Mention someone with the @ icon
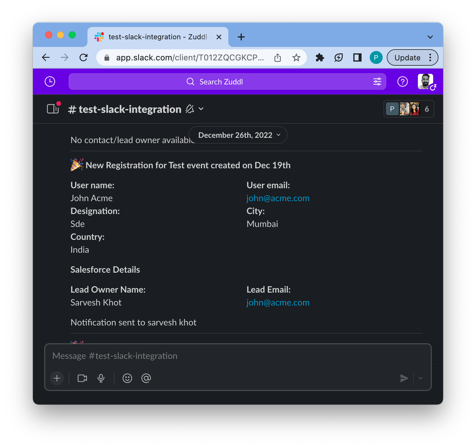This screenshot has width=476, height=448. [146, 378]
